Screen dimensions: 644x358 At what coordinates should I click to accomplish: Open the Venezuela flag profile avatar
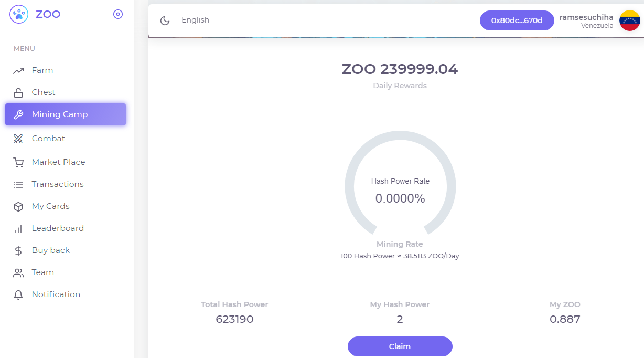[x=629, y=20]
